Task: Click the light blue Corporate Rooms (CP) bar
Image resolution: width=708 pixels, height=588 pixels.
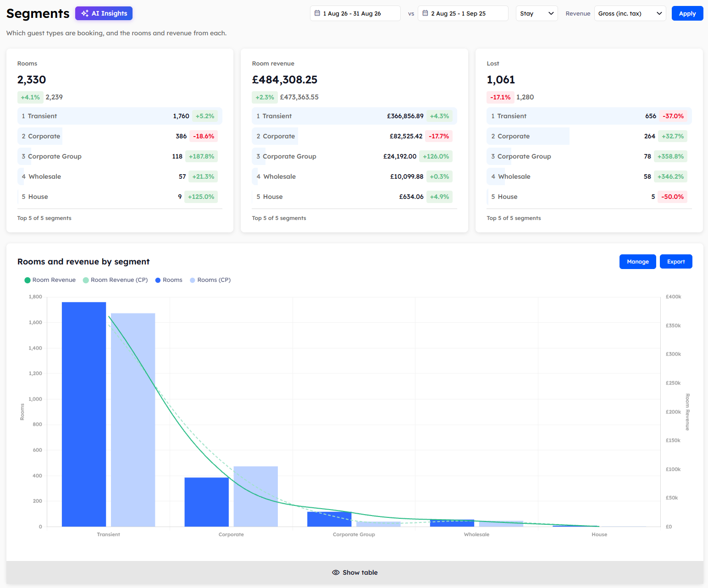Action: [x=256, y=496]
